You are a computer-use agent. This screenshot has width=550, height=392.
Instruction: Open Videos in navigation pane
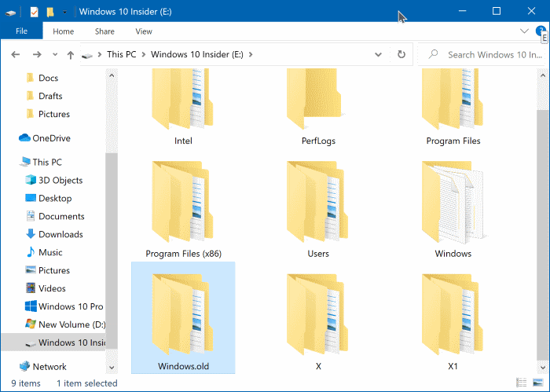click(46, 288)
